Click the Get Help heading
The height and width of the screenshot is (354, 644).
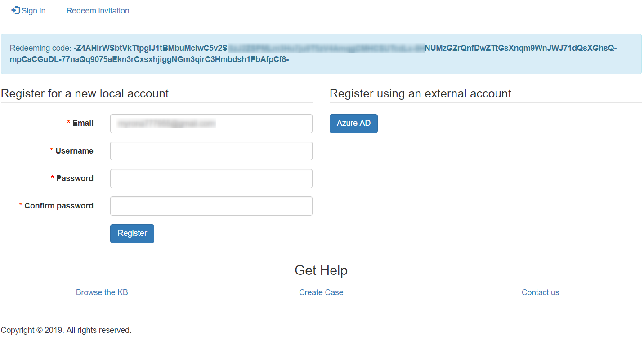click(321, 270)
